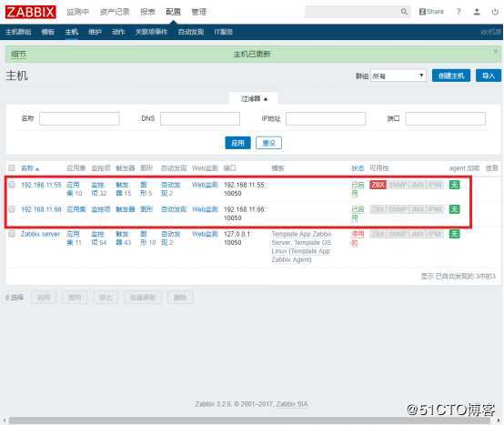This screenshot has width=504, height=425.
Task: Open the Zabbix server host link
Action: [x=41, y=234]
